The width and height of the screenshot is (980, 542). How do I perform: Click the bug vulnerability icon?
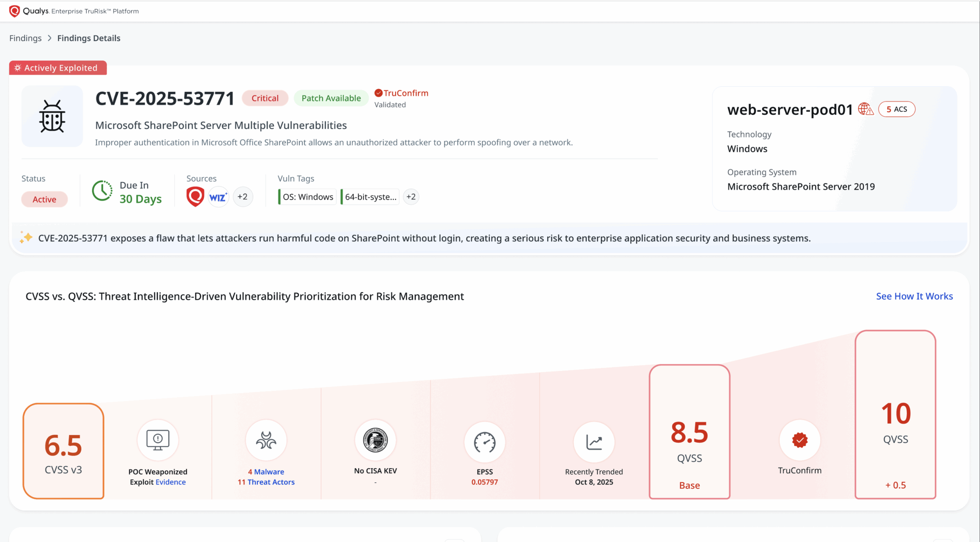click(x=52, y=116)
